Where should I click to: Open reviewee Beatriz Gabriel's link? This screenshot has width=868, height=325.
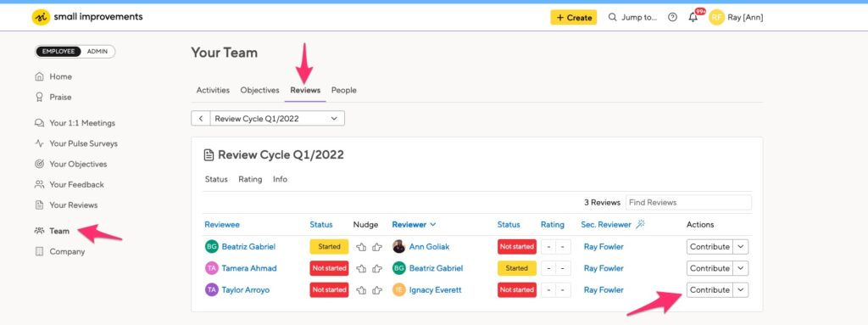[x=248, y=247]
